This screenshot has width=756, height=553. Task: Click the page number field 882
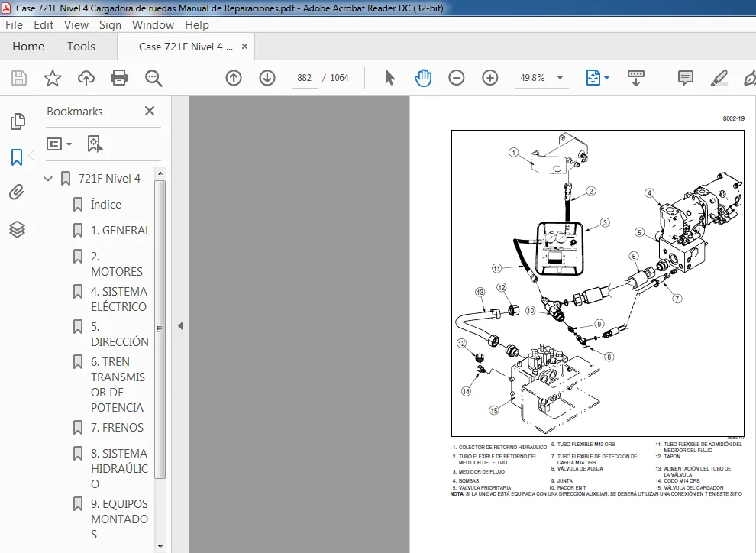(x=304, y=78)
